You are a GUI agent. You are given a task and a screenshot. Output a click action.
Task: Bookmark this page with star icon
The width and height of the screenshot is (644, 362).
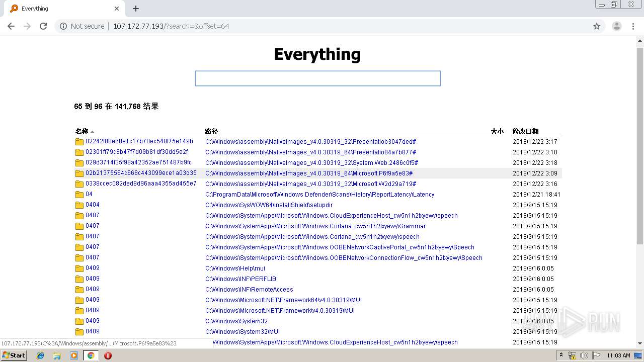597,26
